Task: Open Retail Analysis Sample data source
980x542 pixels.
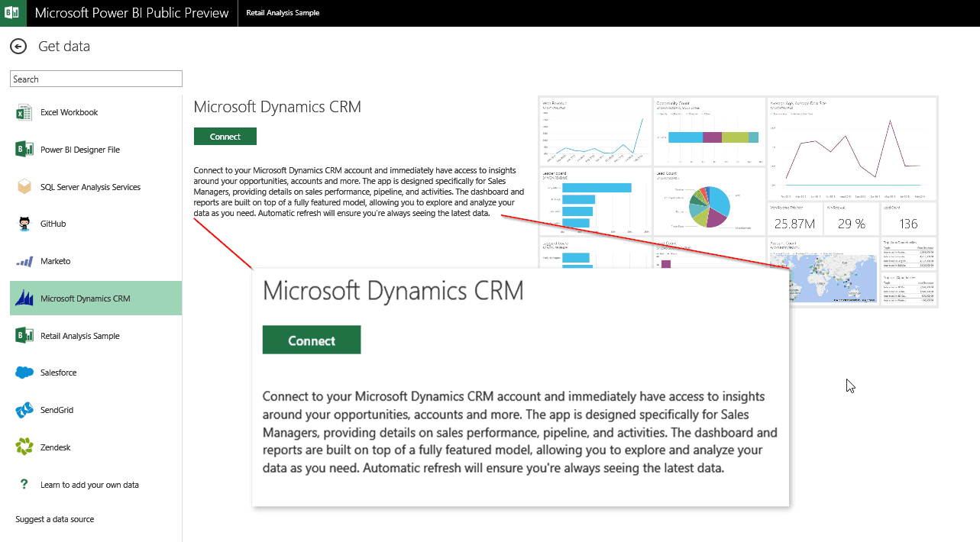Action: tap(79, 336)
